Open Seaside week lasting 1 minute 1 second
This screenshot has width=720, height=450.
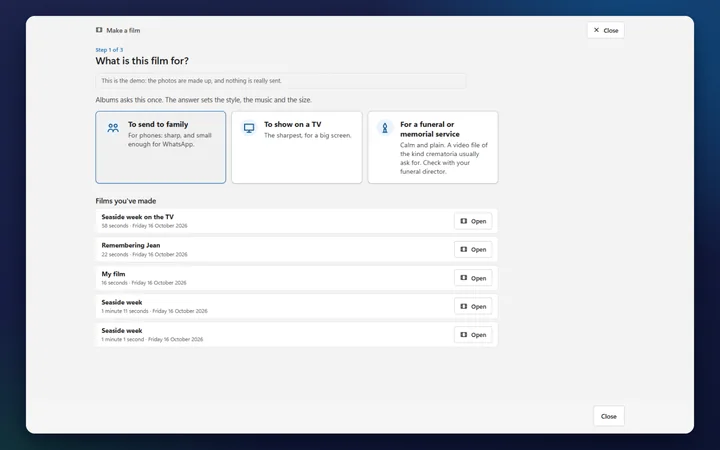coord(473,335)
